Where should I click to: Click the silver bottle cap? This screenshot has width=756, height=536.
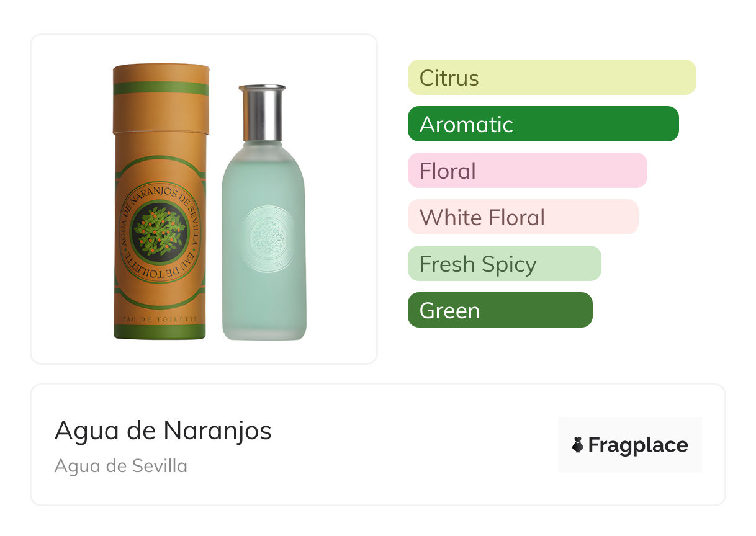click(262, 113)
